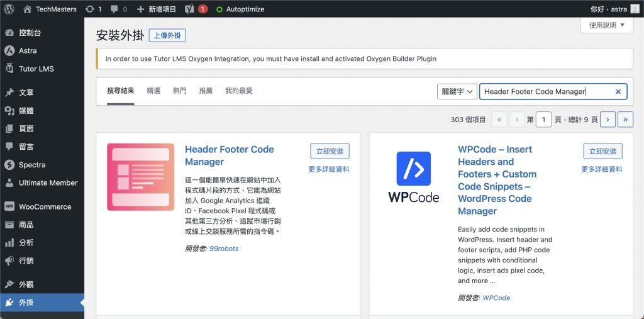Open comments bubble in admin bar

(114, 9)
